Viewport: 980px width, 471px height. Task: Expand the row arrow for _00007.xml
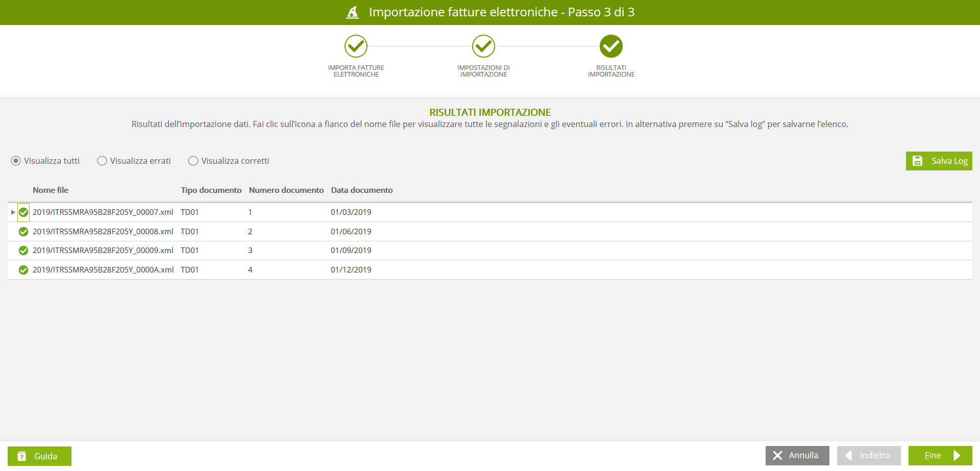pyautogui.click(x=13, y=212)
